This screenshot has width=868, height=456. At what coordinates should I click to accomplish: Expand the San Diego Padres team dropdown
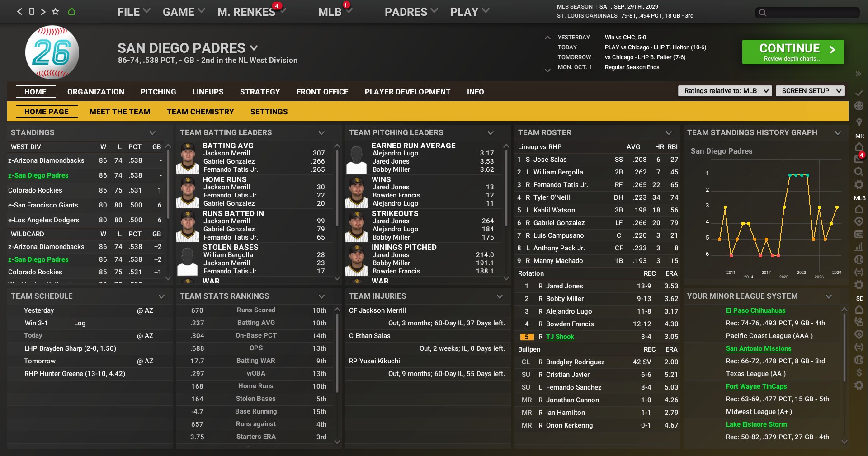coord(254,48)
